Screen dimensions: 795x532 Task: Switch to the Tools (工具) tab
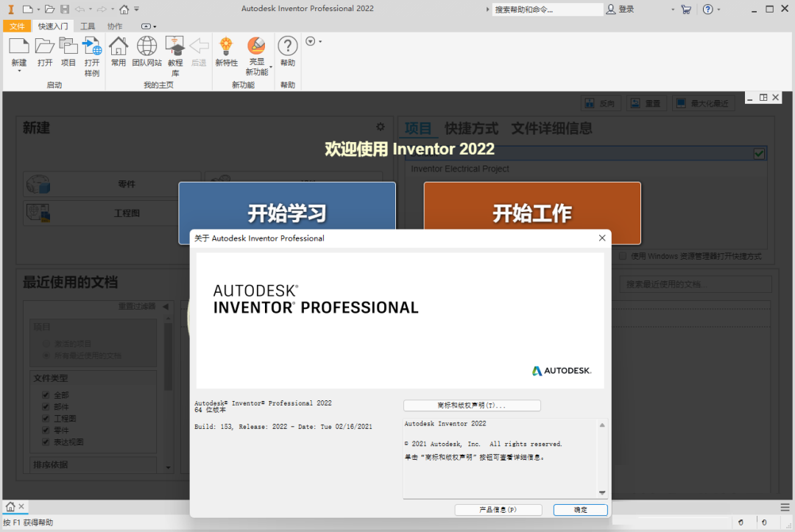[x=88, y=26]
